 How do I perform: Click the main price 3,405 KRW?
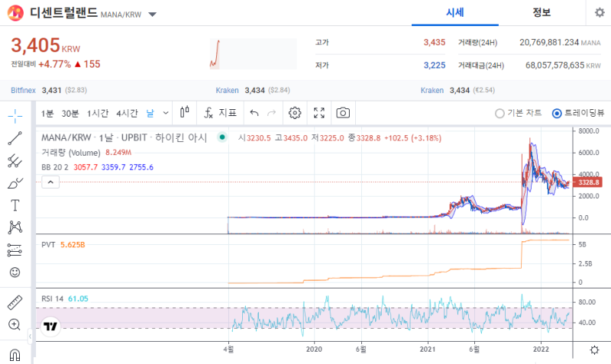pos(46,46)
